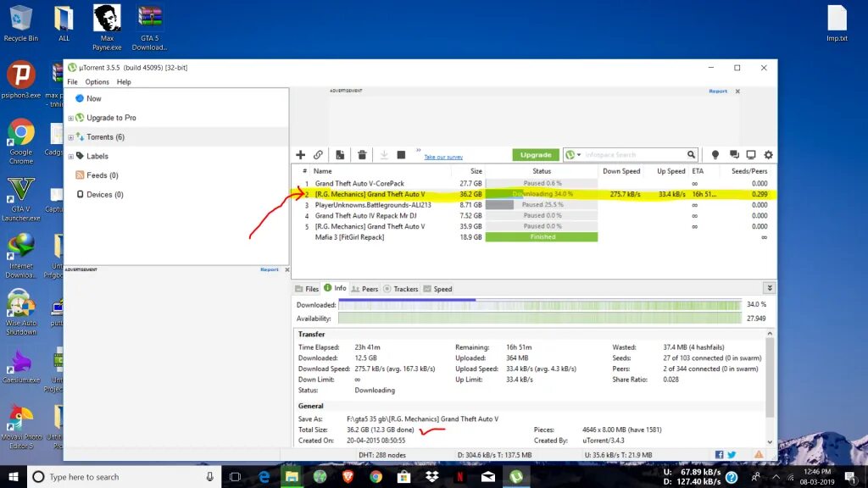Expand the Upgrade to Pro node
868x488 pixels.
point(70,118)
